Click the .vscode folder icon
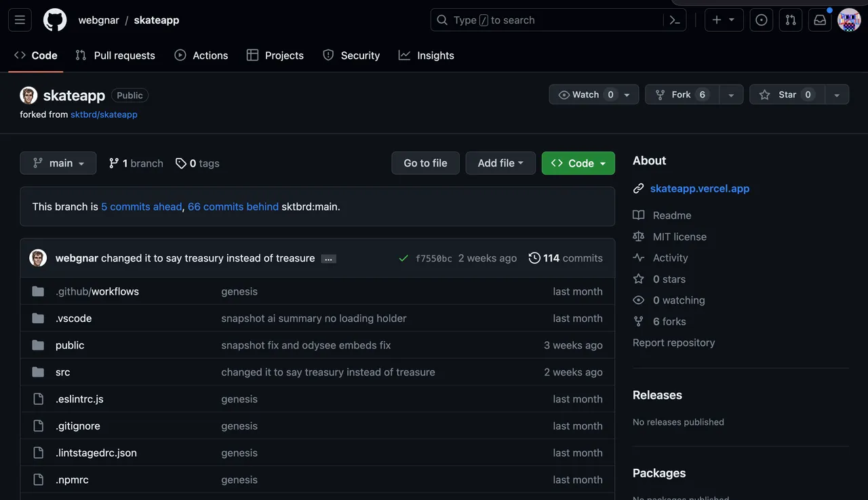Viewport: 868px width, 500px height. click(38, 318)
